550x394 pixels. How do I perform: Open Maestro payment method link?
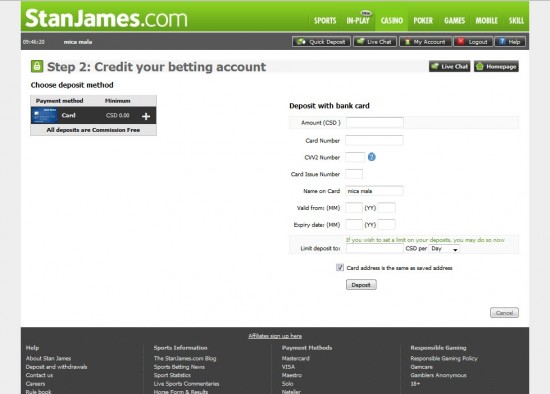pyautogui.click(x=292, y=375)
